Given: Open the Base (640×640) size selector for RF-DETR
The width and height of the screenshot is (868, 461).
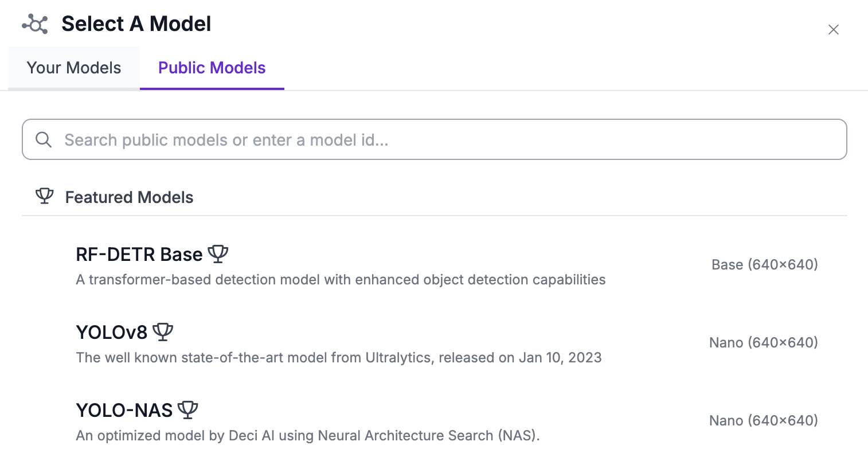Looking at the screenshot, I should tap(764, 264).
